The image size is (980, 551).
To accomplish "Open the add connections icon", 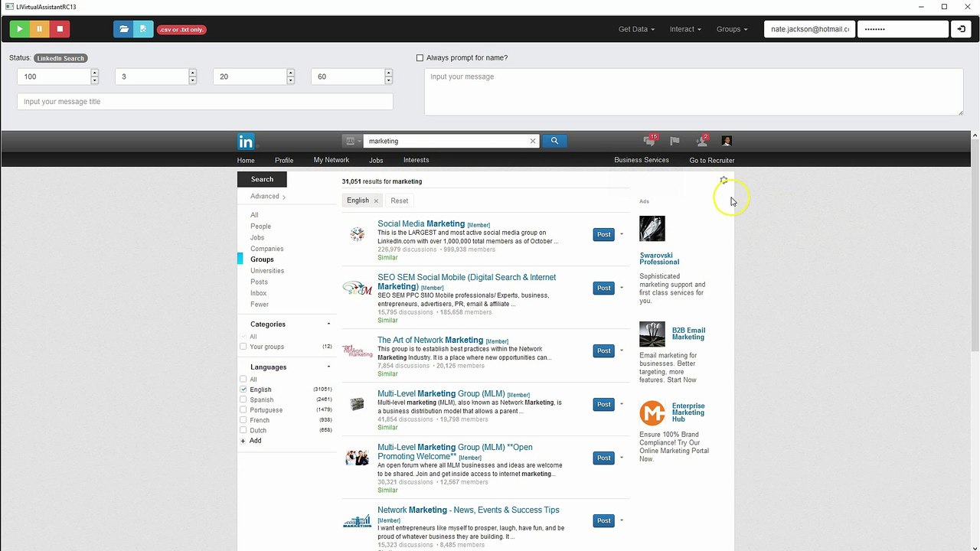I will point(701,141).
